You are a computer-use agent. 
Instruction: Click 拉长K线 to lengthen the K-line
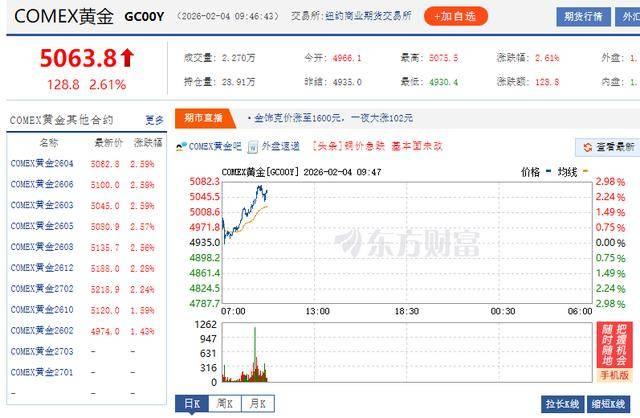[565, 403]
